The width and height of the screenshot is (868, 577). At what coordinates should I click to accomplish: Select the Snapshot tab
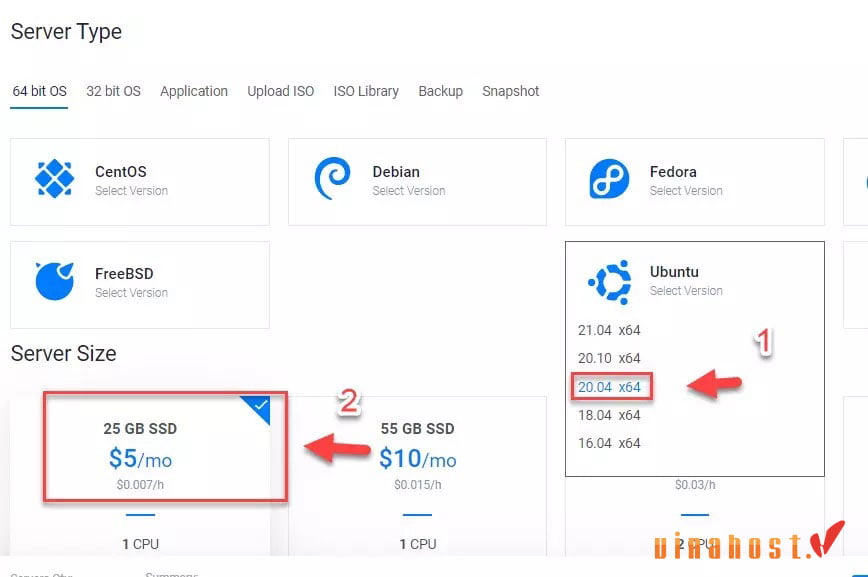pos(510,91)
